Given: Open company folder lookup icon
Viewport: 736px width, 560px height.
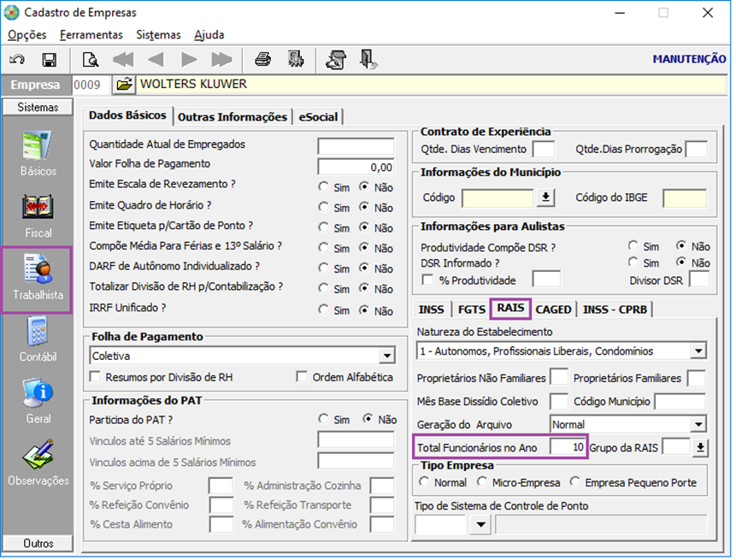Looking at the screenshot, I should 124,85.
